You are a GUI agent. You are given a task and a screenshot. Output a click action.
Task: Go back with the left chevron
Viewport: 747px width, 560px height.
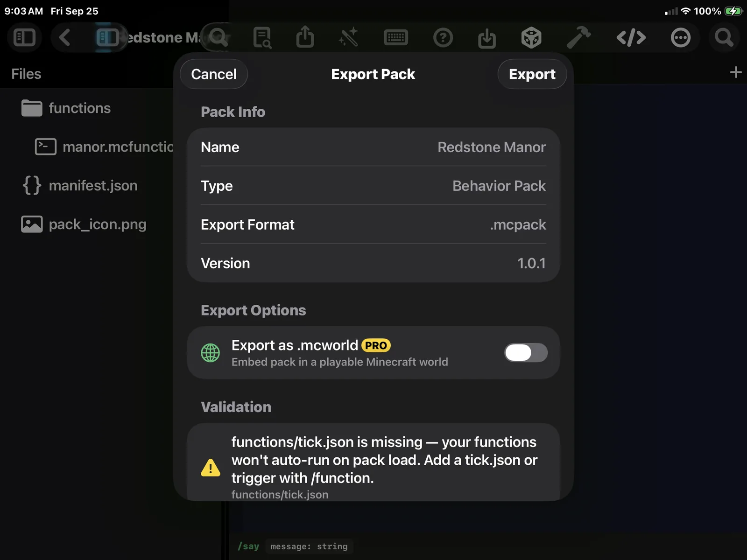coord(65,37)
